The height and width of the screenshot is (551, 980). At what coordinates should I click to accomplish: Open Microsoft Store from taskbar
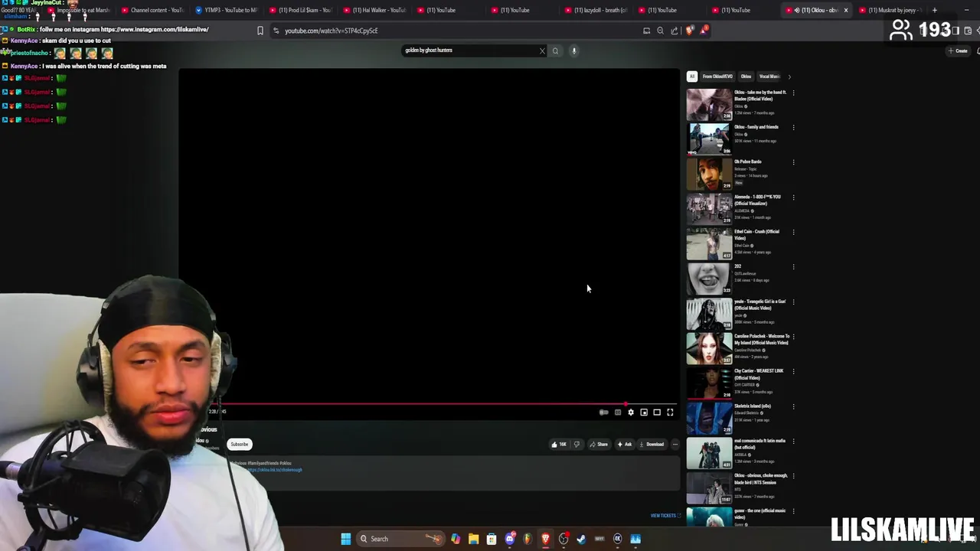[492, 539]
